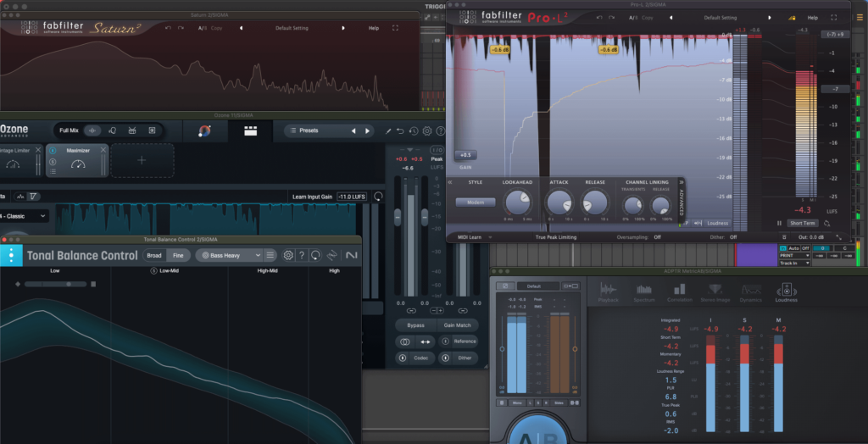Image resolution: width=868 pixels, height=444 pixels.
Task: Open Ozone settings gear icon
Action: (427, 131)
